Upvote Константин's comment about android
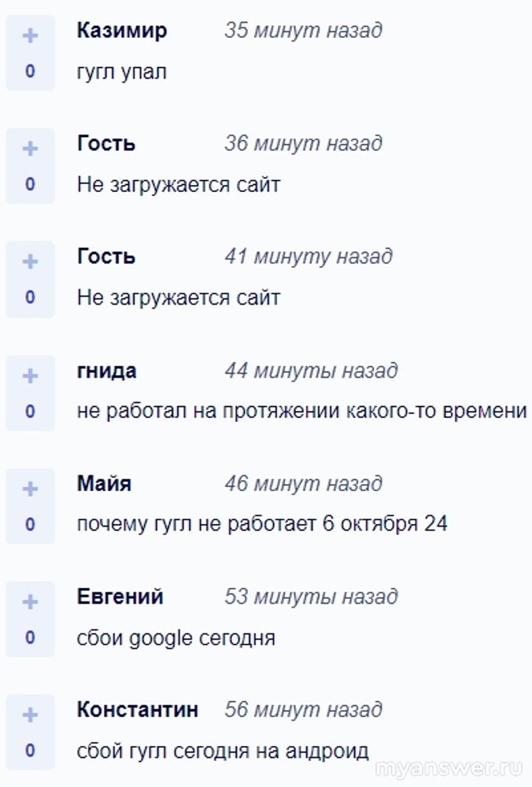Screen dimensions: 532x787 tap(30, 715)
